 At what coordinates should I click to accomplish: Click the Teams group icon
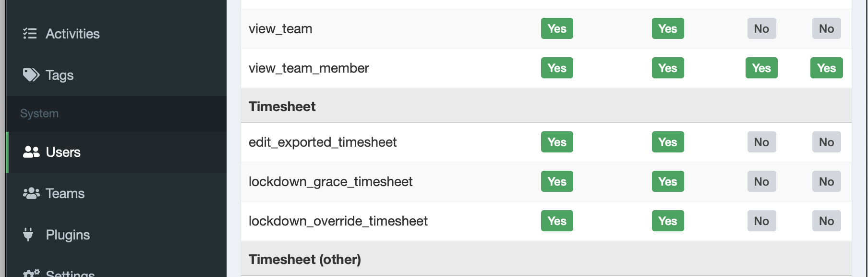pyautogui.click(x=31, y=193)
